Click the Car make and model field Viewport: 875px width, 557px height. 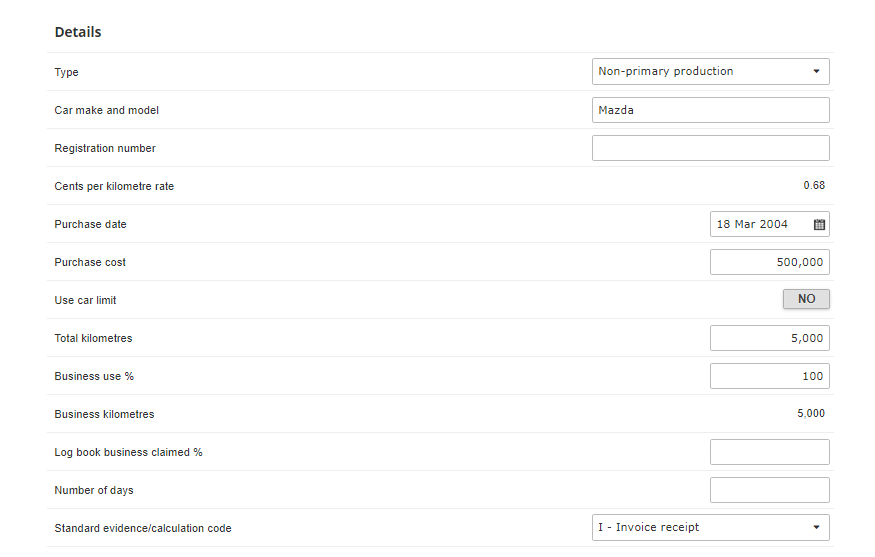(710, 110)
